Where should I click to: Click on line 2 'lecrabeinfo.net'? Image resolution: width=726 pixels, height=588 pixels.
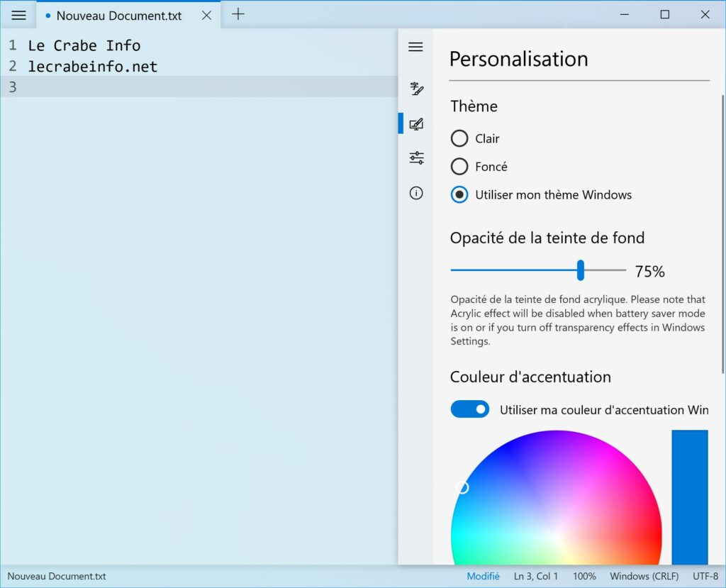coord(93,66)
